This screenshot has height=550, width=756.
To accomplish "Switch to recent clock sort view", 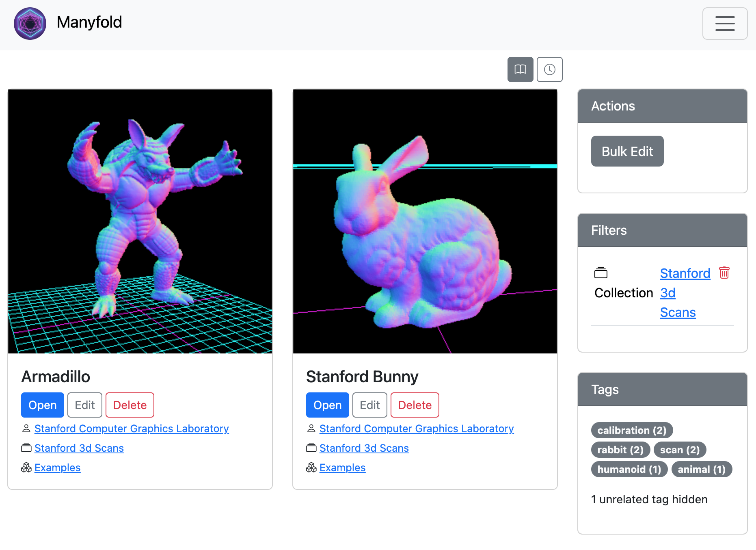I will pos(549,69).
